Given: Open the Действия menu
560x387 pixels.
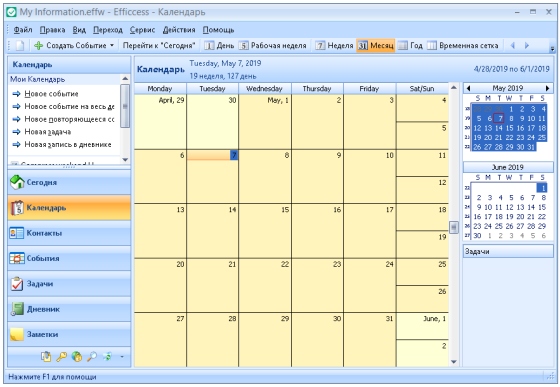Looking at the screenshot, I should click(179, 30).
